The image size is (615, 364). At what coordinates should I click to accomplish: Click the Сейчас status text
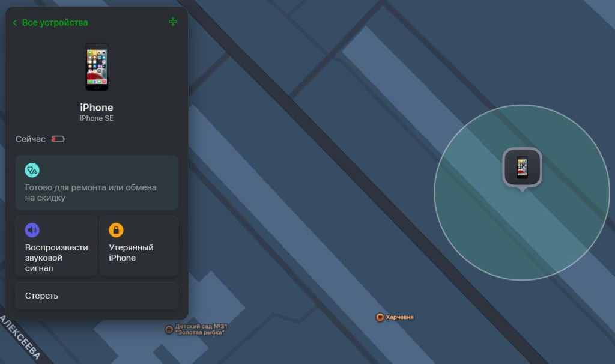click(31, 139)
